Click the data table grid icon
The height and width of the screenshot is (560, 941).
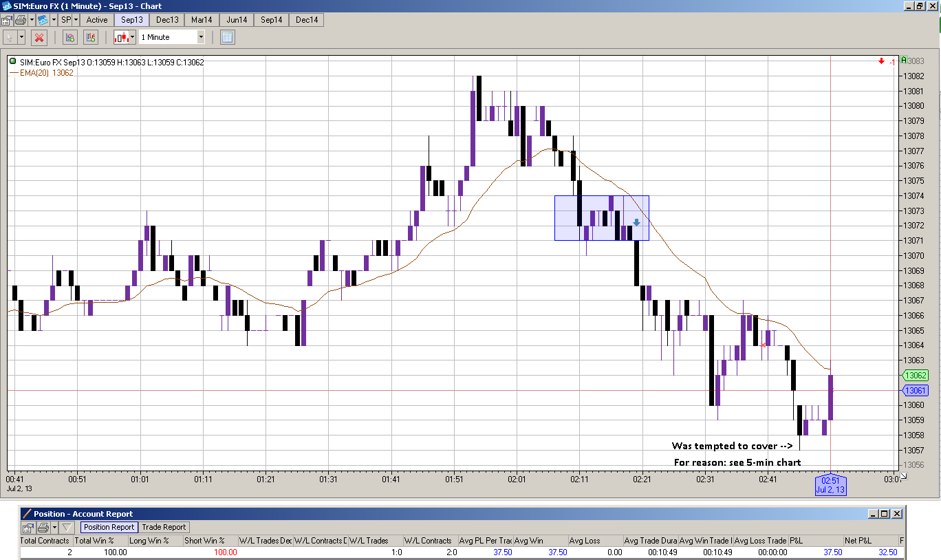[x=228, y=37]
